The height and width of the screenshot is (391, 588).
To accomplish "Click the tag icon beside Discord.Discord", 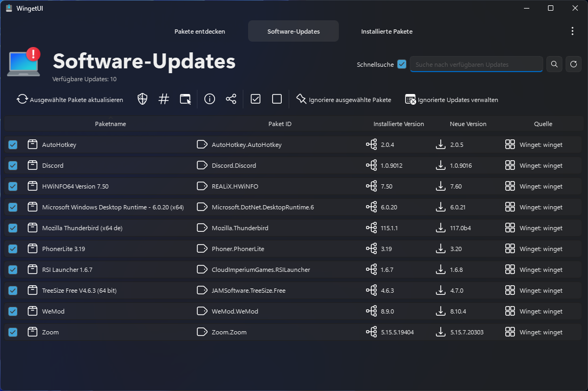I will (202, 166).
